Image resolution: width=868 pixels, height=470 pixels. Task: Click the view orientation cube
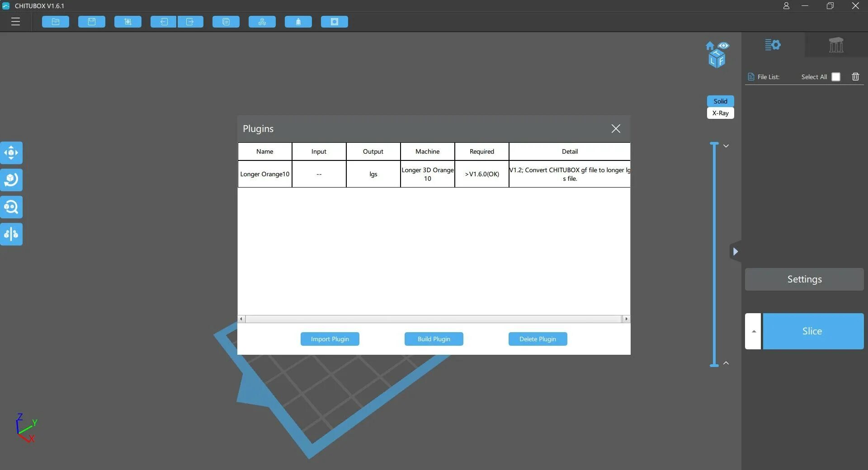pyautogui.click(x=717, y=59)
